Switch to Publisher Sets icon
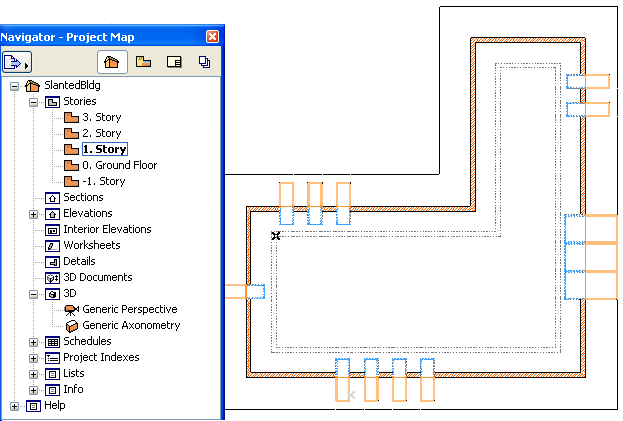 (204, 62)
